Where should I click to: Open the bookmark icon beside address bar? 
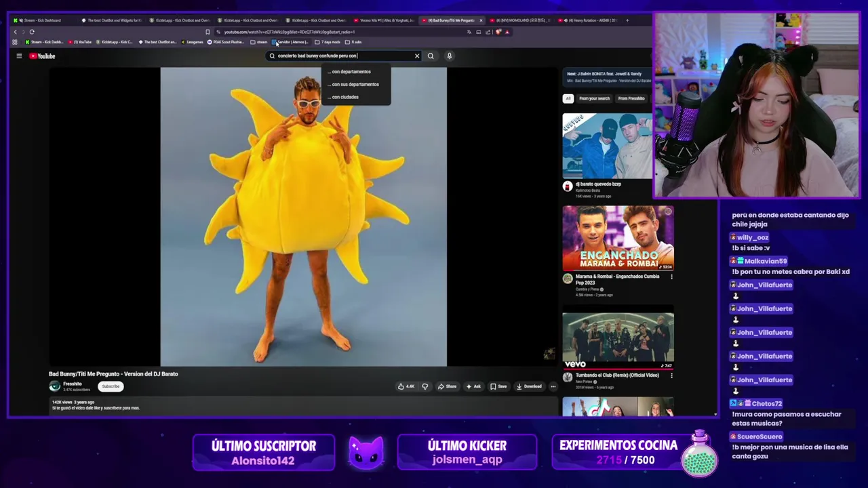tap(208, 32)
